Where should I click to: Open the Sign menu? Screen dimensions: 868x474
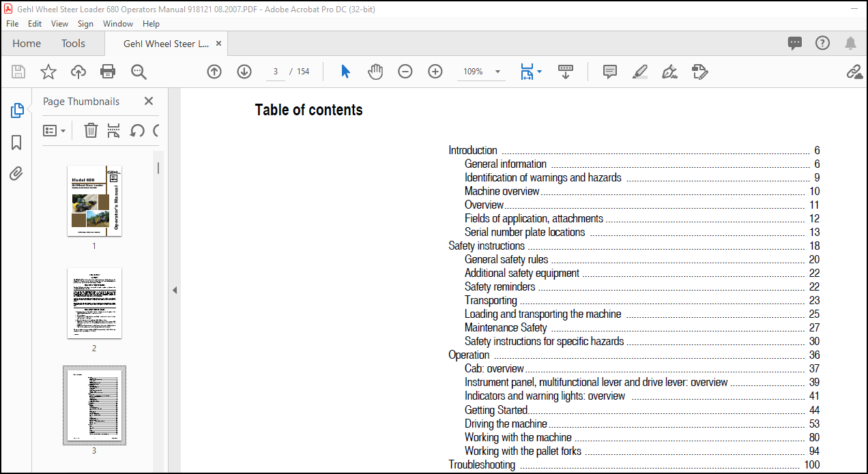85,23
